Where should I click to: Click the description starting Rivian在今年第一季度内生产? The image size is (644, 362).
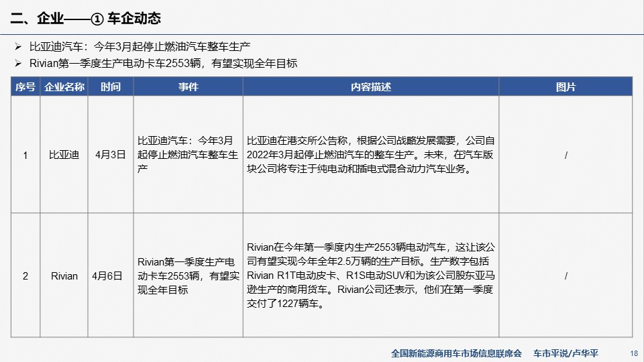[371, 276]
